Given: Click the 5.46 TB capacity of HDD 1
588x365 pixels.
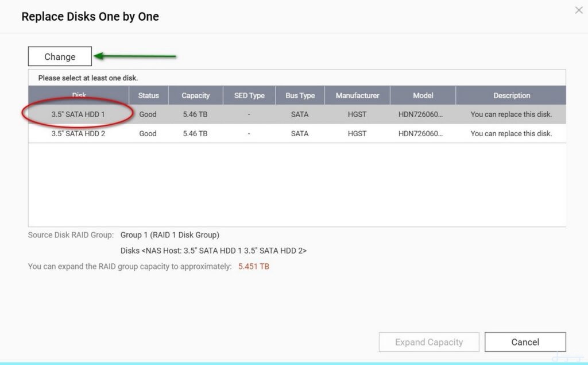Looking at the screenshot, I should (x=195, y=114).
